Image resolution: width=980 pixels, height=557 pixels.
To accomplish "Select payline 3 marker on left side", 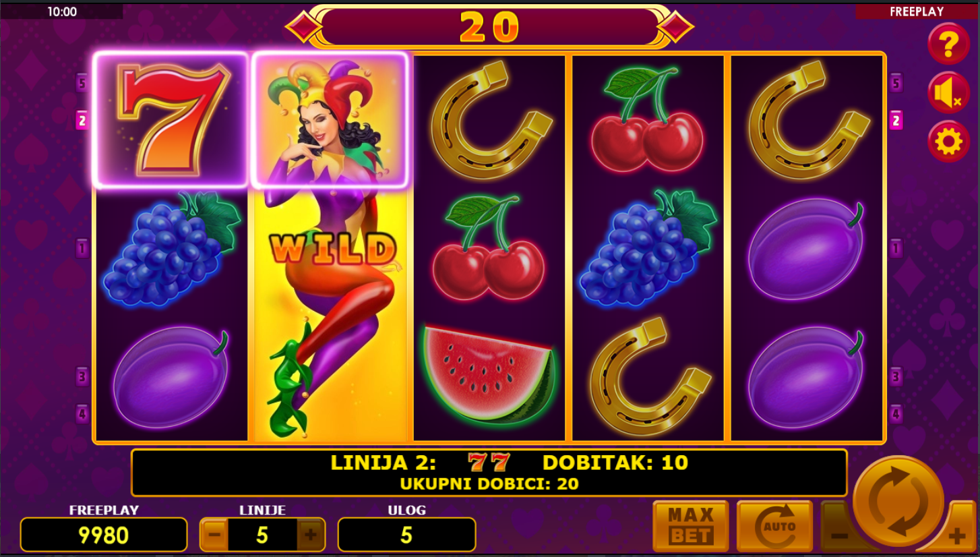I will pyautogui.click(x=82, y=376).
